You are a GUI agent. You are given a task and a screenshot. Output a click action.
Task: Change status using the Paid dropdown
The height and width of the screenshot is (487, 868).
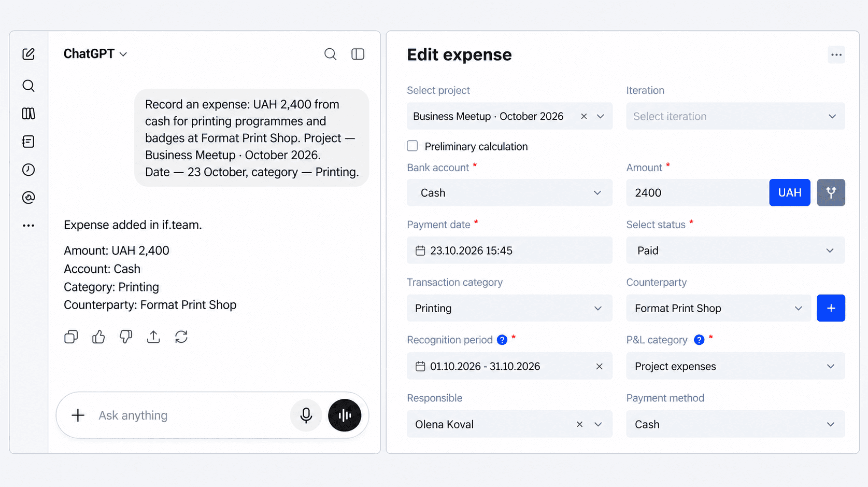735,251
